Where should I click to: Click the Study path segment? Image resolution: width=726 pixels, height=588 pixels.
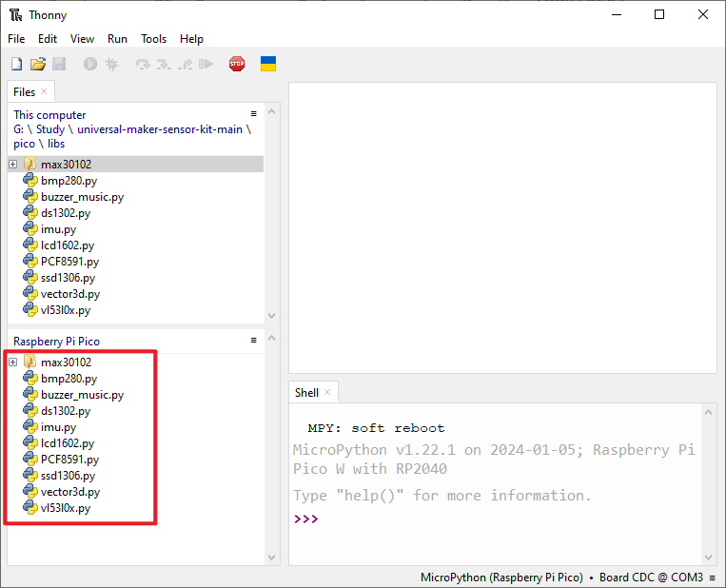[x=50, y=129]
